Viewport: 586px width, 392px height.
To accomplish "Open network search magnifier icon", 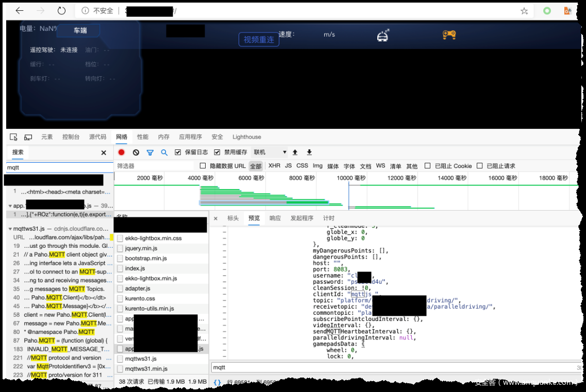I will [164, 152].
